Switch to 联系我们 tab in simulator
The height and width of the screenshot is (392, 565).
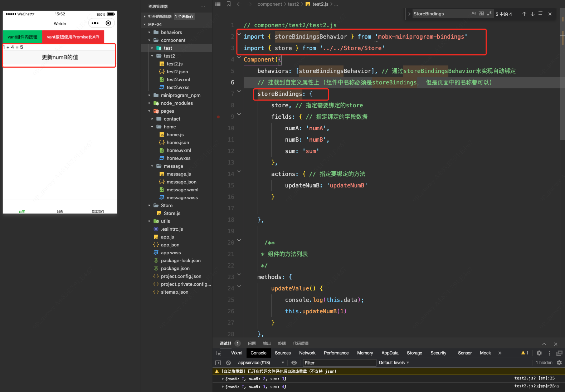[x=98, y=211]
